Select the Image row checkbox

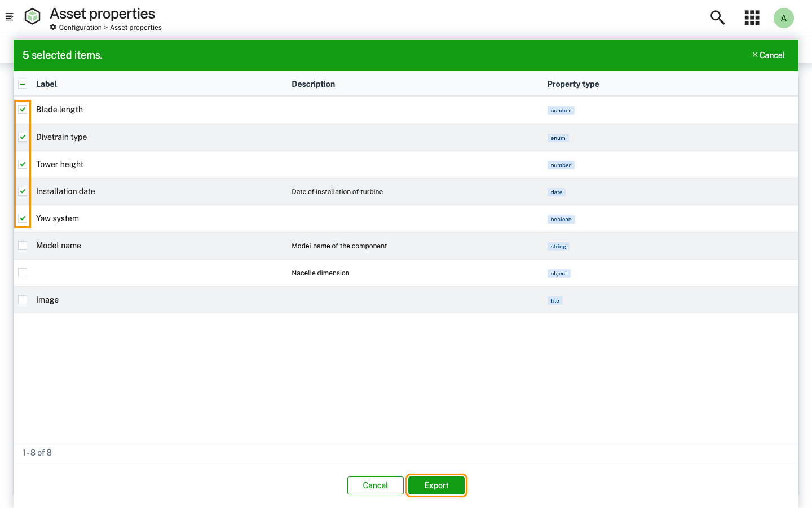click(x=23, y=300)
